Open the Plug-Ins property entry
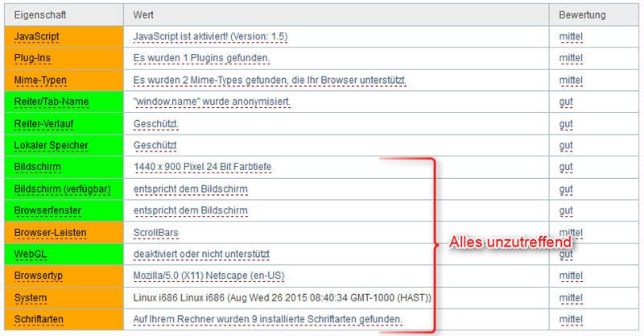The width and height of the screenshot is (644, 336). 34,59
